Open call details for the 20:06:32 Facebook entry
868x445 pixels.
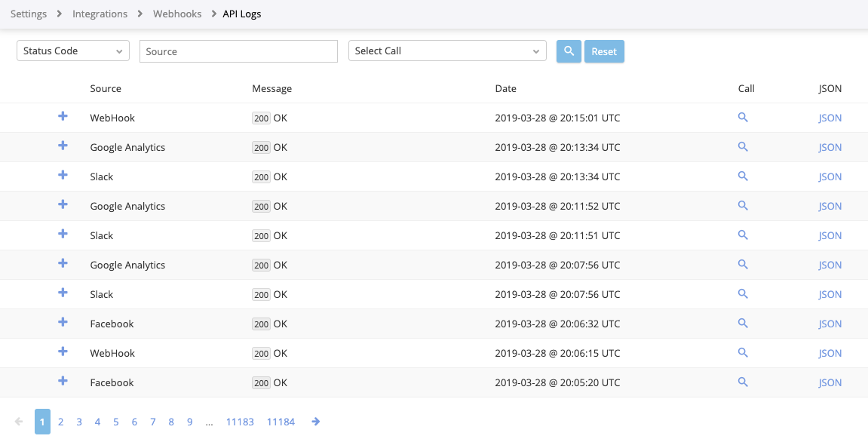tap(743, 324)
